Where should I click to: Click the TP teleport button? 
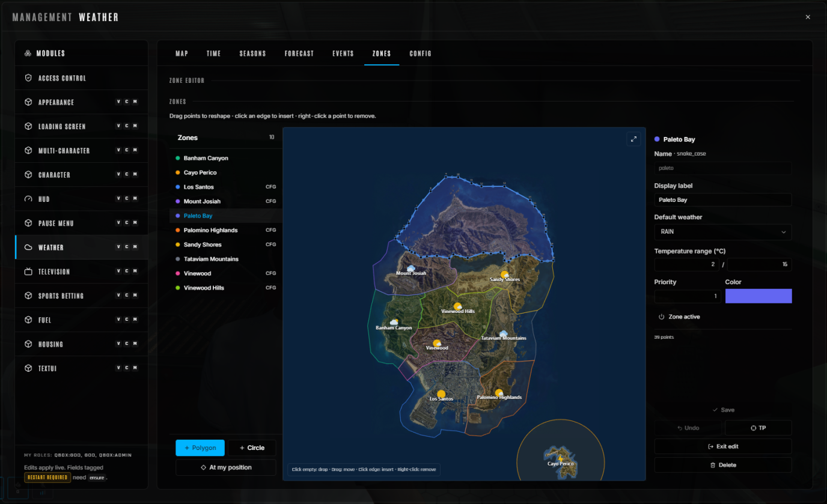pos(758,428)
